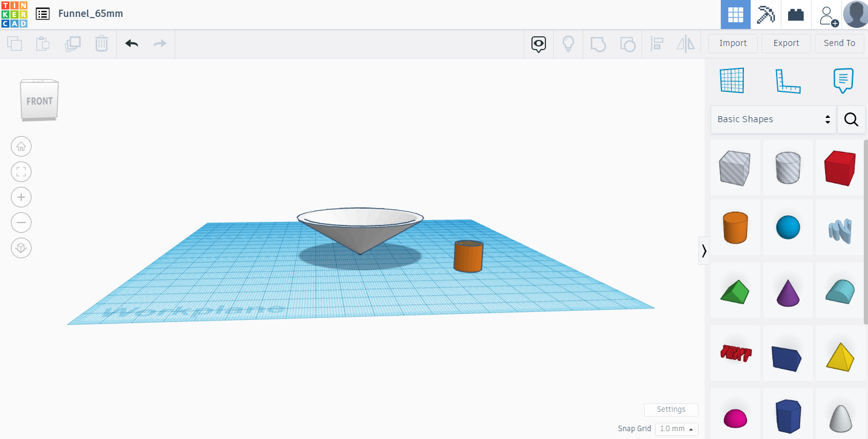This screenshot has height=439, width=868.
Task: Select the Ruler tool
Action: pos(788,81)
